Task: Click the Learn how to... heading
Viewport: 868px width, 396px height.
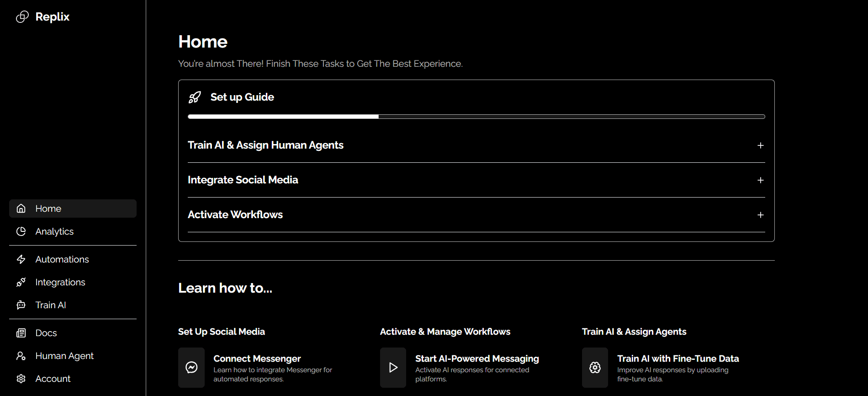Action: (225, 288)
